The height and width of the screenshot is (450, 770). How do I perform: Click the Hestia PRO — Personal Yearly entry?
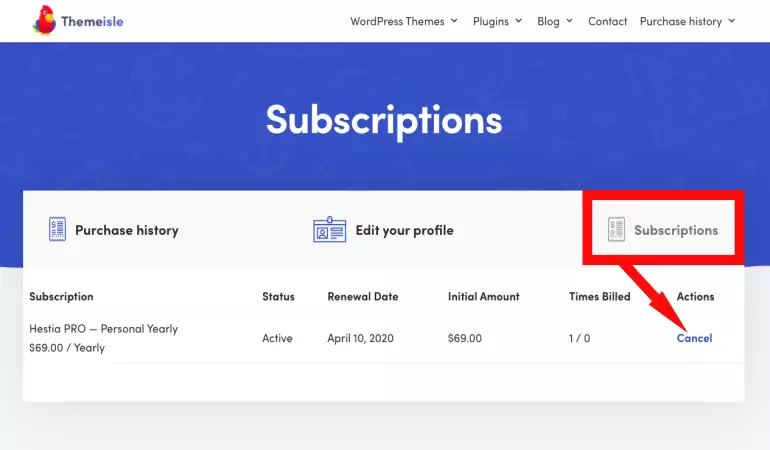pyautogui.click(x=103, y=329)
